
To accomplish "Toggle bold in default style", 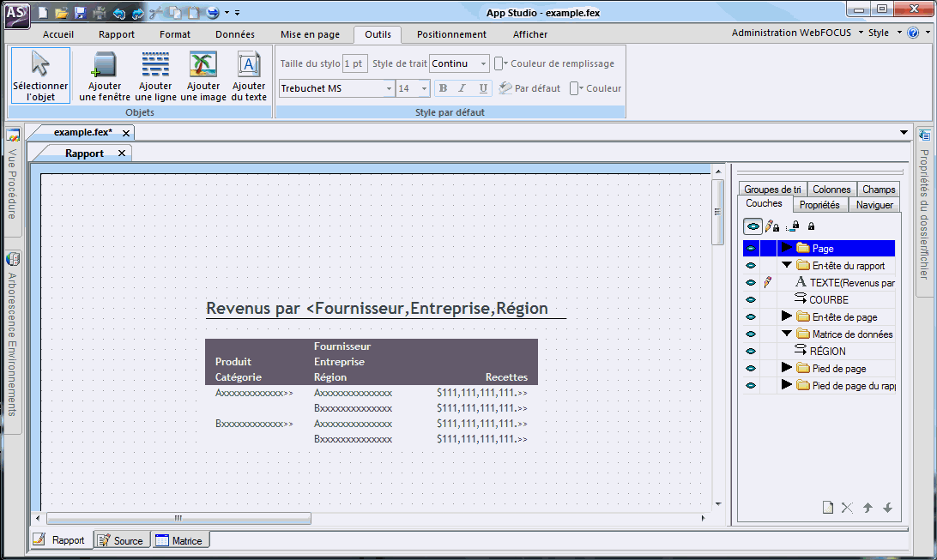I will (443, 88).
